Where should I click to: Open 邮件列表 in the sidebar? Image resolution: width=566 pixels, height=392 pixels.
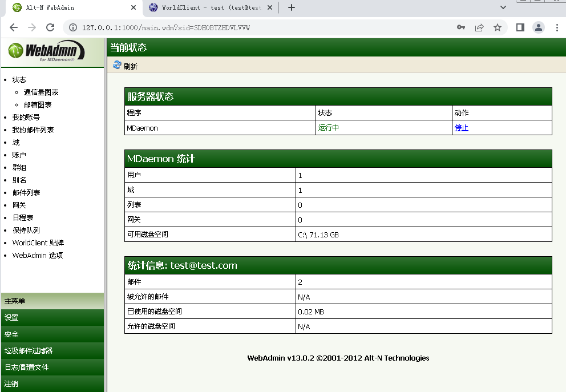[26, 193]
